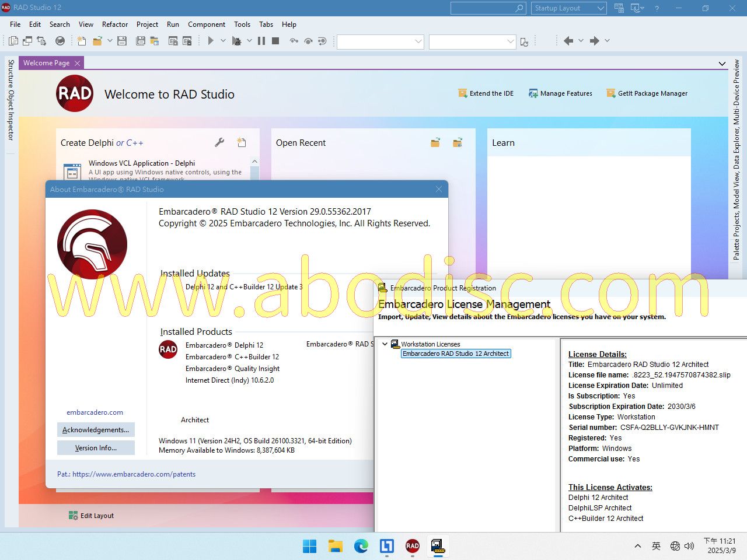747x560 pixels.
Task: Click the round globe icon in toolbar
Action: 60,41
